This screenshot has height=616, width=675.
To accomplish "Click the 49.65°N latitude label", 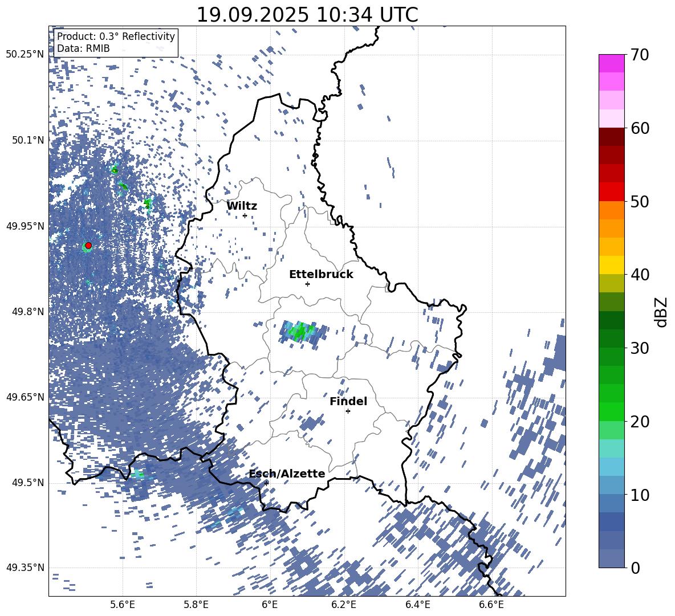I will (x=25, y=397).
